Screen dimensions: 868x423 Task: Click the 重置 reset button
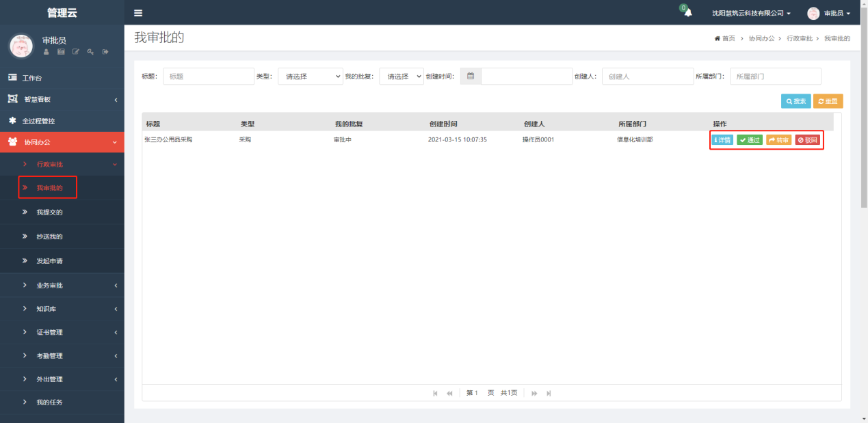[x=828, y=101]
